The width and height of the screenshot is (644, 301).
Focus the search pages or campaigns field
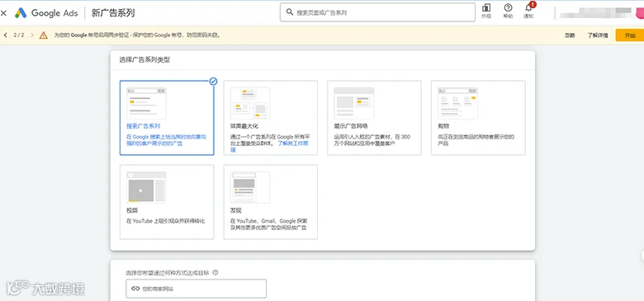(x=377, y=12)
